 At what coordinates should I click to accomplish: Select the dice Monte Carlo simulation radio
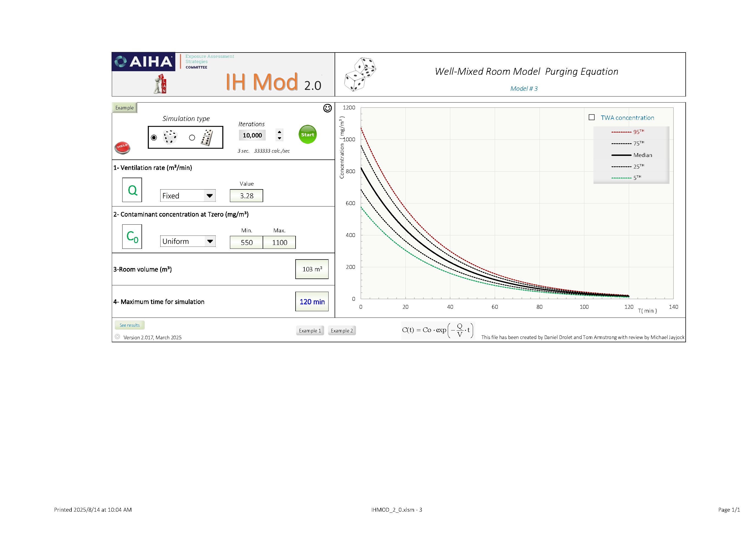(154, 137)
